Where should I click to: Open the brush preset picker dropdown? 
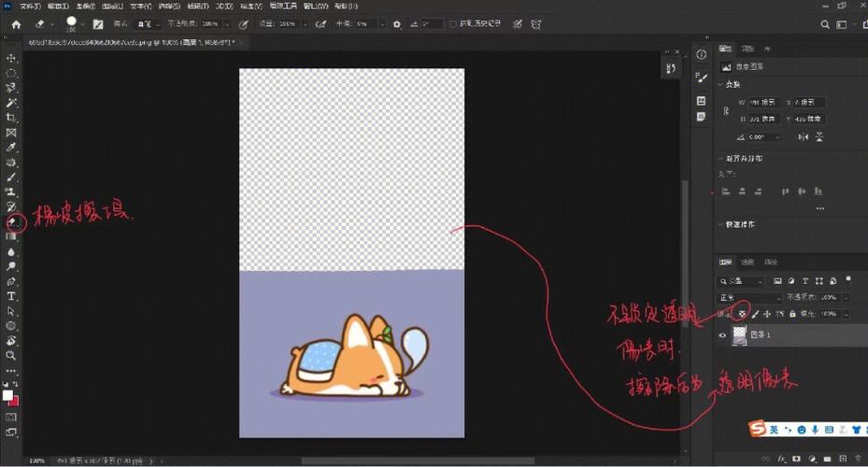[81, 24]
